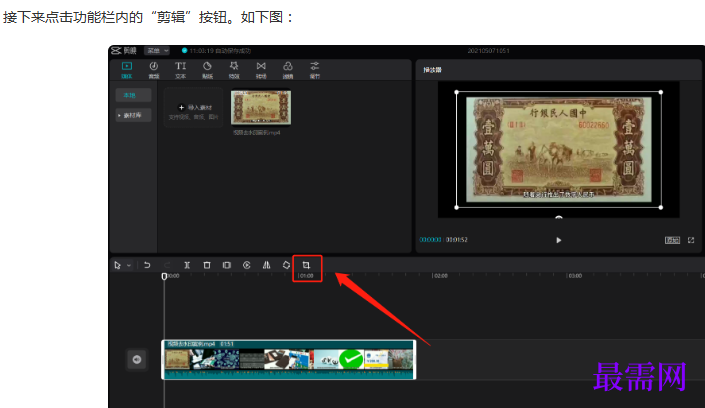This screenshot has height=408, width=705.
Task: Click the 播放器 player panel title
Action: point(432,70)
